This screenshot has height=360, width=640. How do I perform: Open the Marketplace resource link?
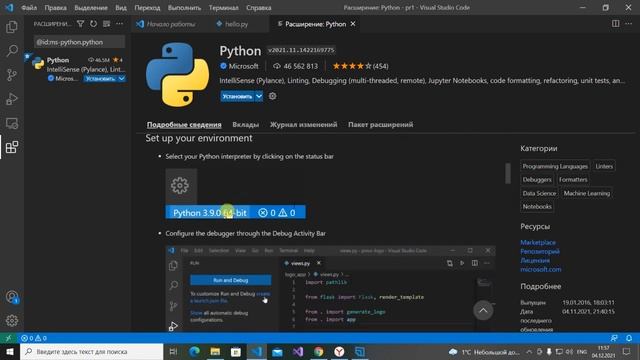point(538,242)
